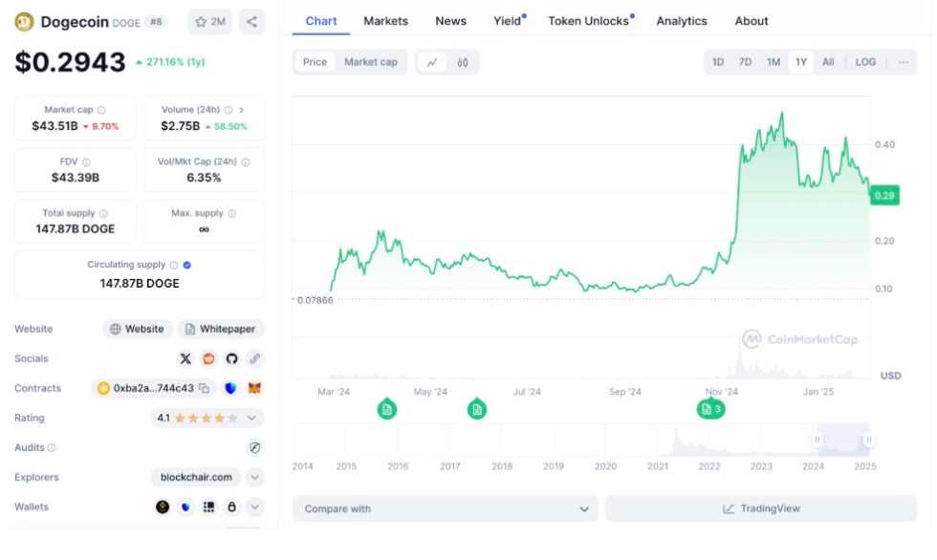Add token to MetaMask fox icon

tap(254, 388)
